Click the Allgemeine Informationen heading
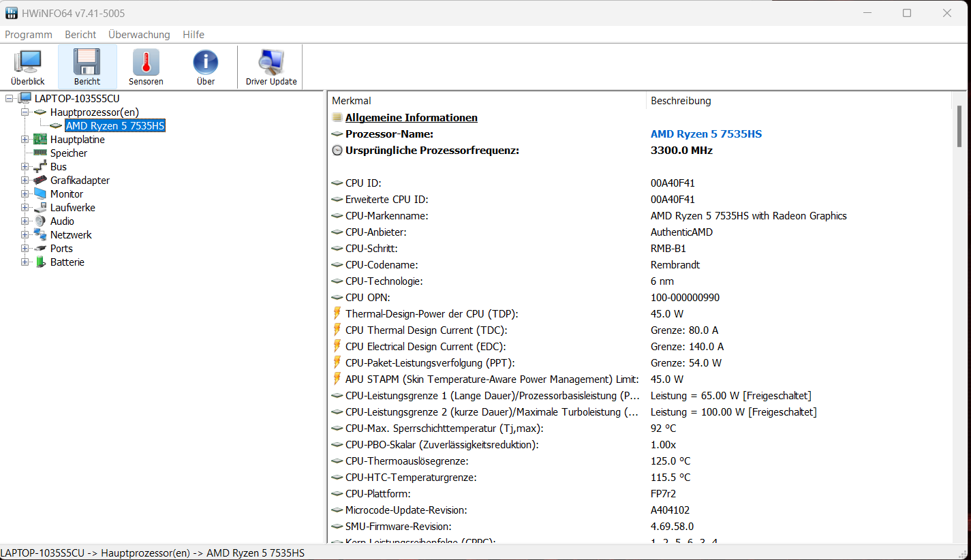Image resolution: width=971 pixels, height=560 pixels. pyautogui.click(x=412, y=117)
